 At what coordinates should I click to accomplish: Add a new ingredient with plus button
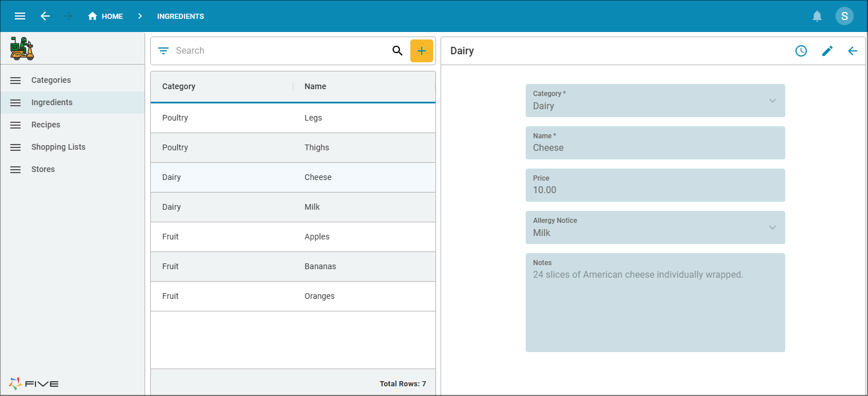(422, 51)
